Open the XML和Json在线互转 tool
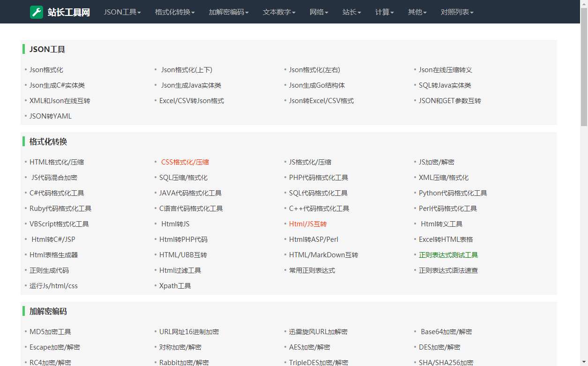 60,100
